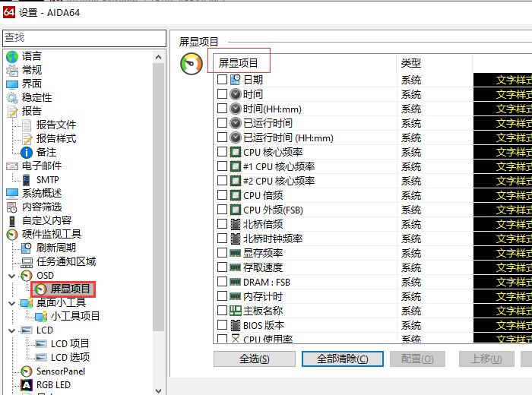Image resolution: width=532 pixels, height=395 pixels.
Task: Click the globe icon next to 语言
Action: point(12,56)
